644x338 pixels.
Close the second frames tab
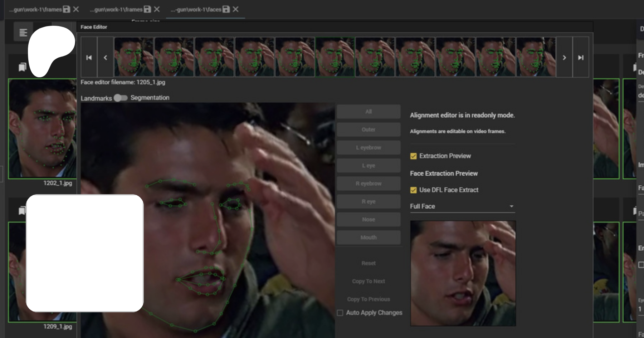click(157, 9)
